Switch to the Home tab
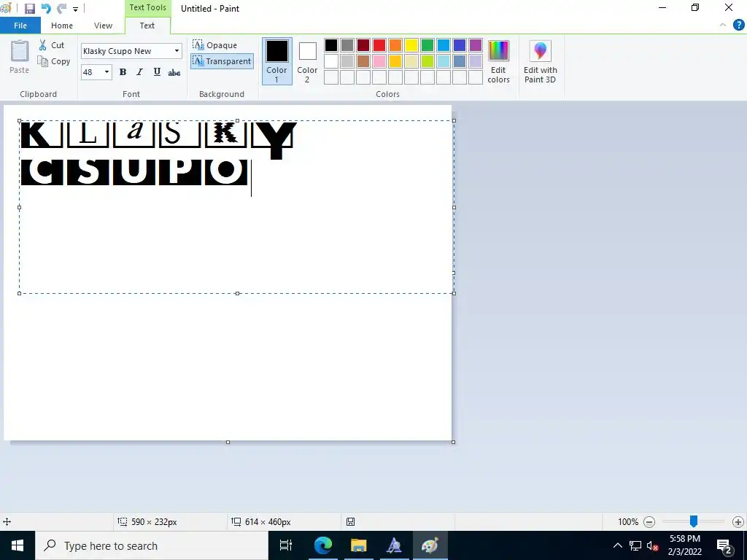This screenshot has height=560, width=747. (62, 26)
